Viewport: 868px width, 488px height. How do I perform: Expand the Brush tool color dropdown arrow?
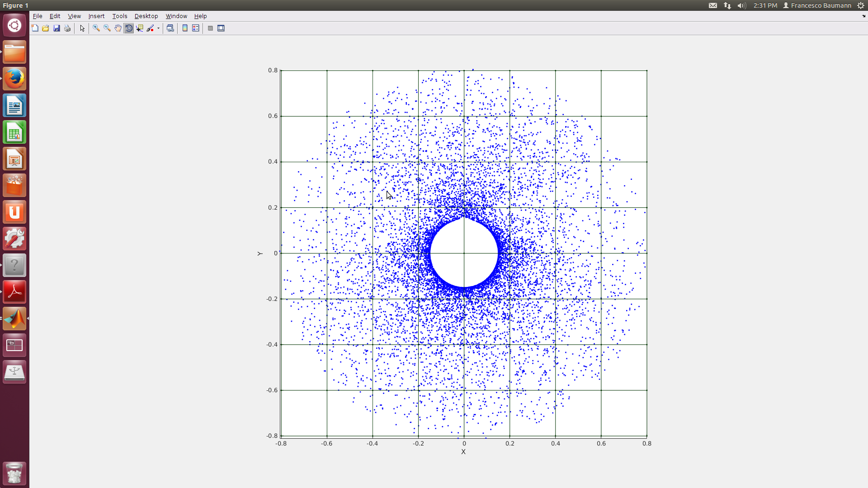tap(158, 28)
